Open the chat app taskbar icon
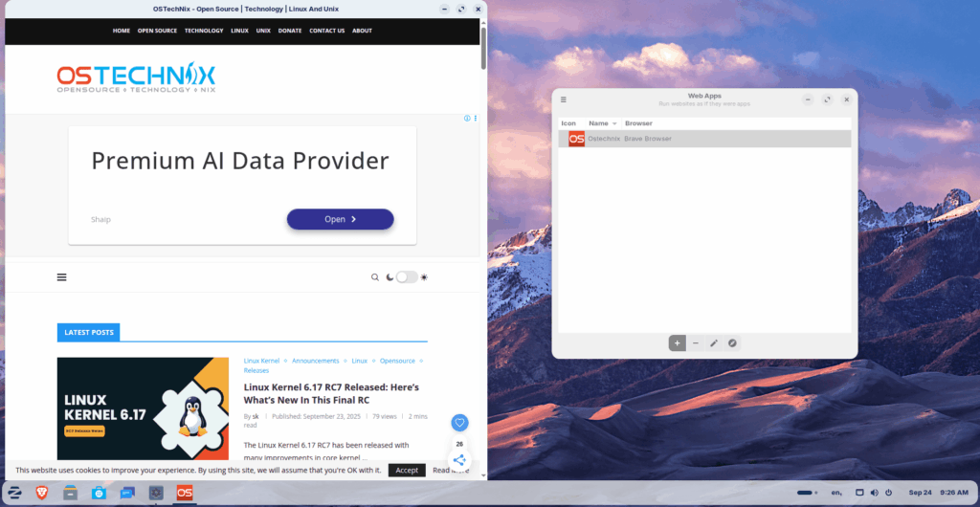The height and width of the screenshot is (507, 980). 127,493
